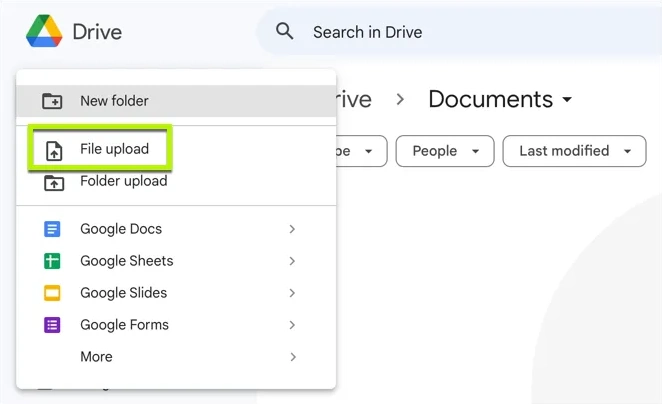Click the purple Google Forms icon
Viewport: 662px width, 404px height.
coord(52,325)
